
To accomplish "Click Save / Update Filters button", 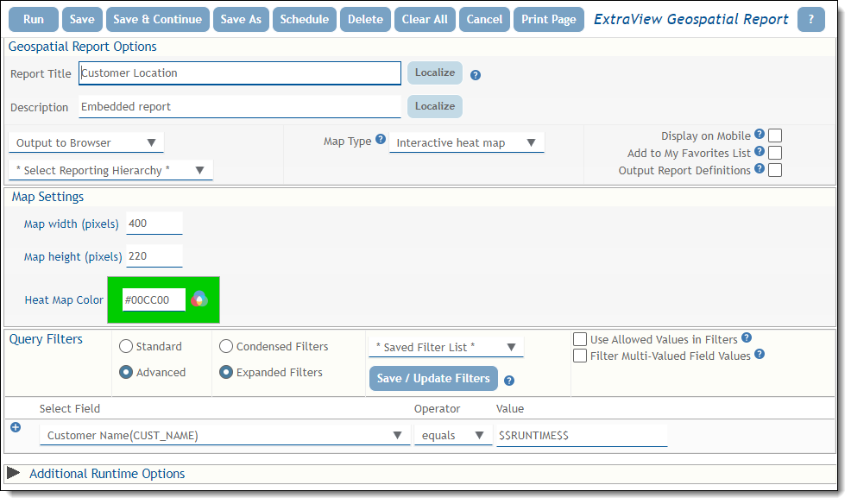I will [433, 379].
